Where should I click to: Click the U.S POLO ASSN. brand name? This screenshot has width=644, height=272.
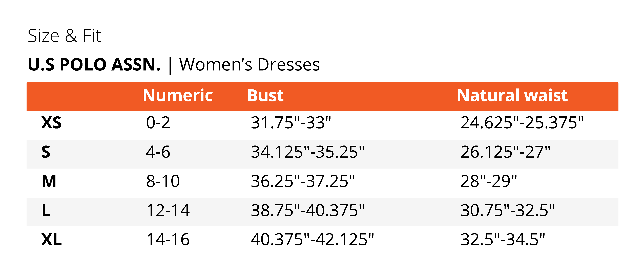[94, 65]
